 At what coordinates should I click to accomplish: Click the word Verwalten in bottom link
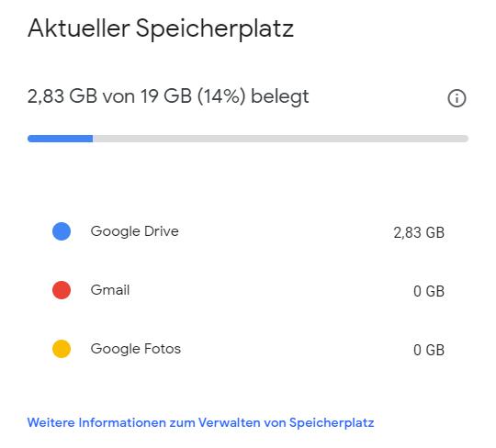230,422
